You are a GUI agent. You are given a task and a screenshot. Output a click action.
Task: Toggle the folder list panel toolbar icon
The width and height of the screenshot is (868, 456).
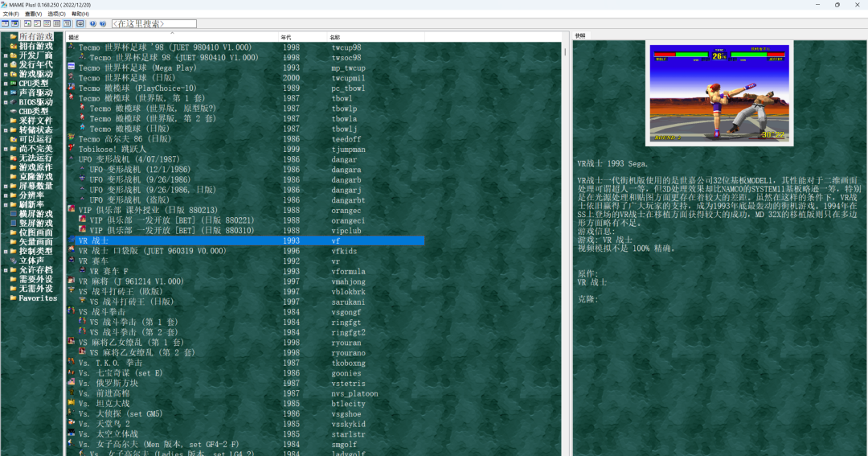tap(5, 24)
